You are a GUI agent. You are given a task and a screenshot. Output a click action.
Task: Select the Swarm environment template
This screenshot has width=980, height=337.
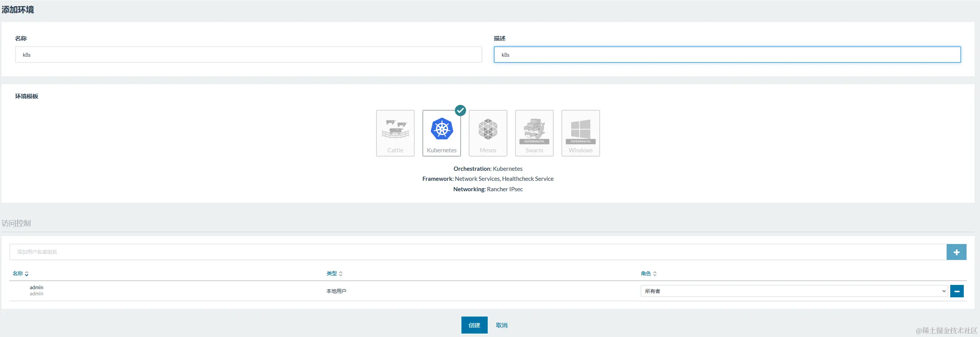pyautogui.click(x=534, y=133)
